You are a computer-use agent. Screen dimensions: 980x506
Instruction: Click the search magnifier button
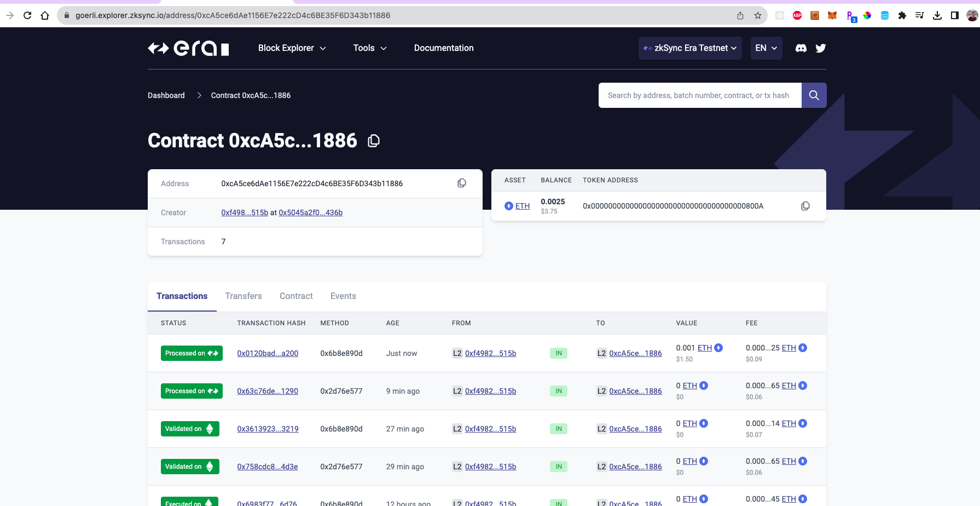pos(814,95)
